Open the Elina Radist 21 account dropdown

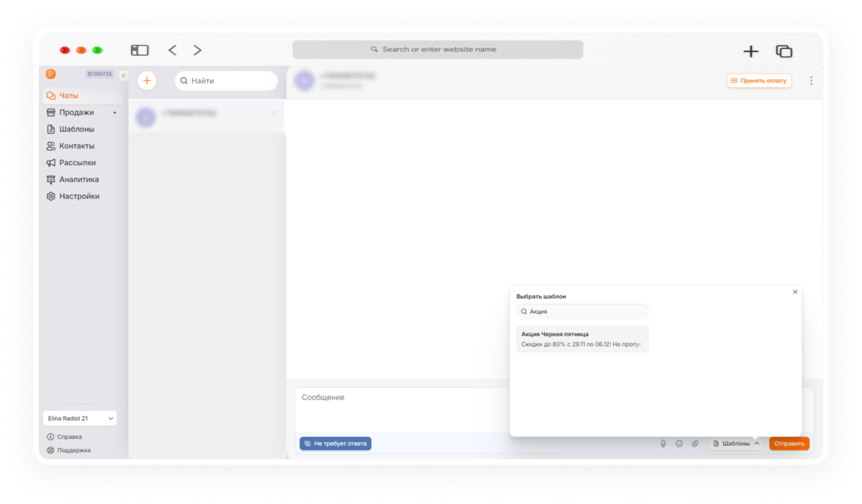[80, 418]
